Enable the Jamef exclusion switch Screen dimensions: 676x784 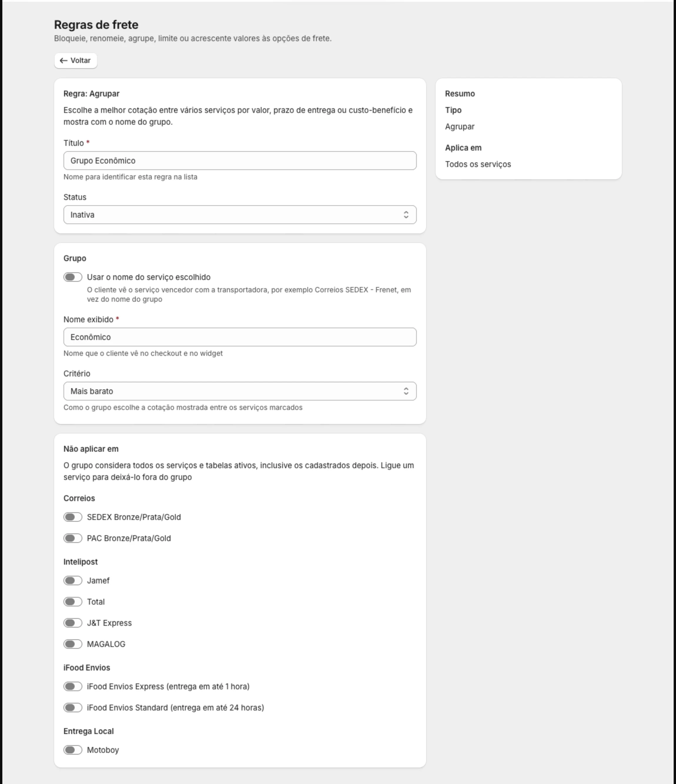coord(73,581)
